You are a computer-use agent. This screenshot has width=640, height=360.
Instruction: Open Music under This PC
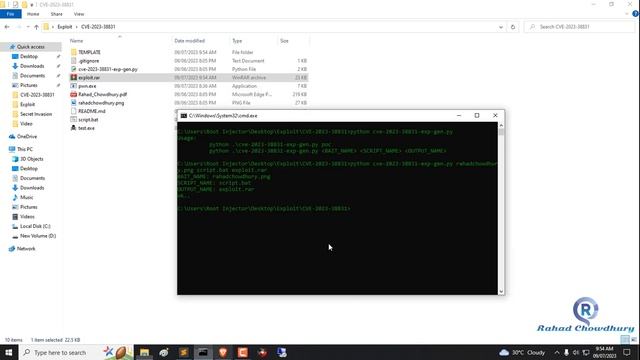27,198
